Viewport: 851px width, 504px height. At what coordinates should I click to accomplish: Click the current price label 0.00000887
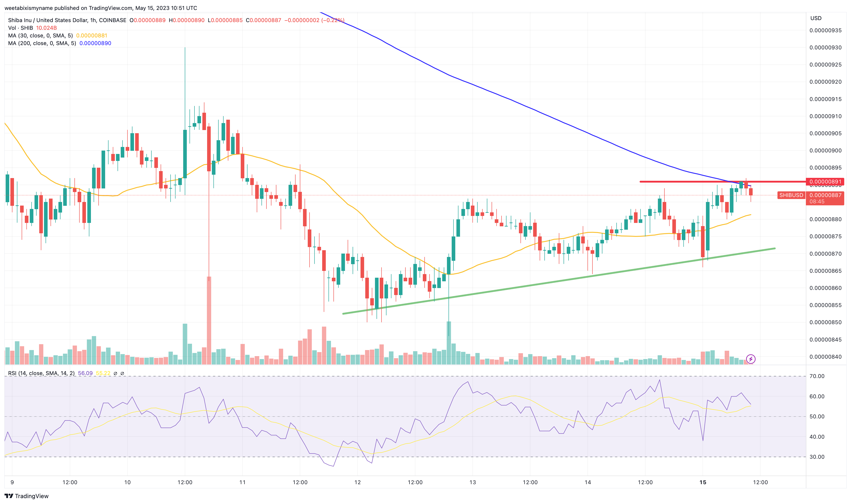(826, 195)
